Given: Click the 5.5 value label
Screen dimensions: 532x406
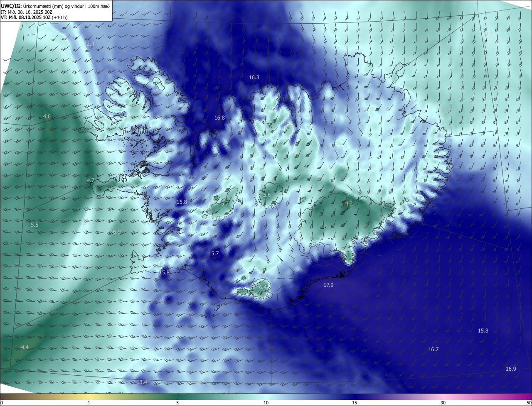Looking at the screenshot, I should (34, 225).
